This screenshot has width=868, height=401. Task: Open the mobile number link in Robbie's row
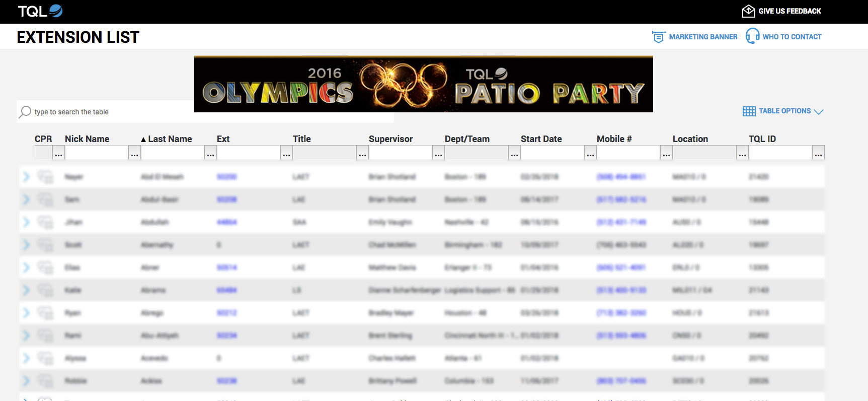click(621, 381)
